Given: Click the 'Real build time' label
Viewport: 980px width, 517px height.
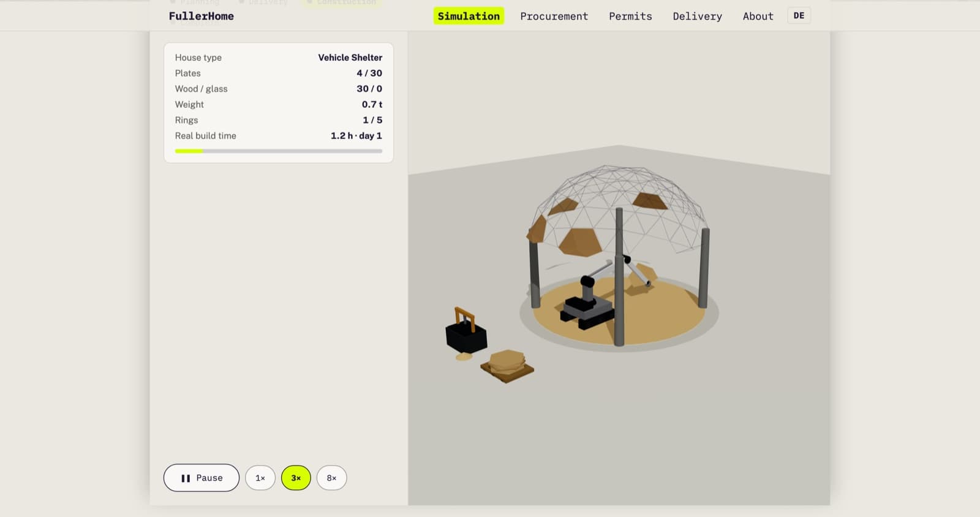Looking at the screenshot, I should tap(206, 136).
